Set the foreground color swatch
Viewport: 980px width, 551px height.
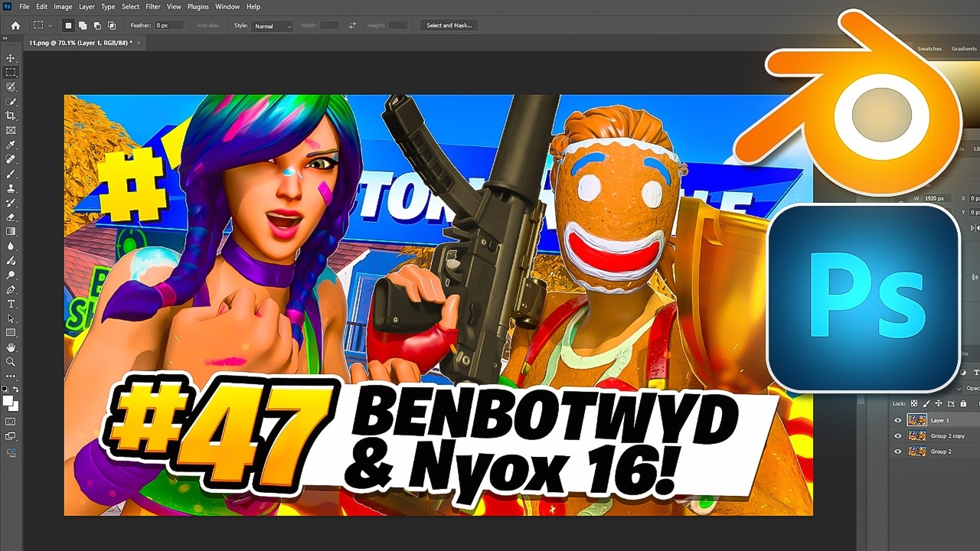pyautogui.click(x=8, y=400)
